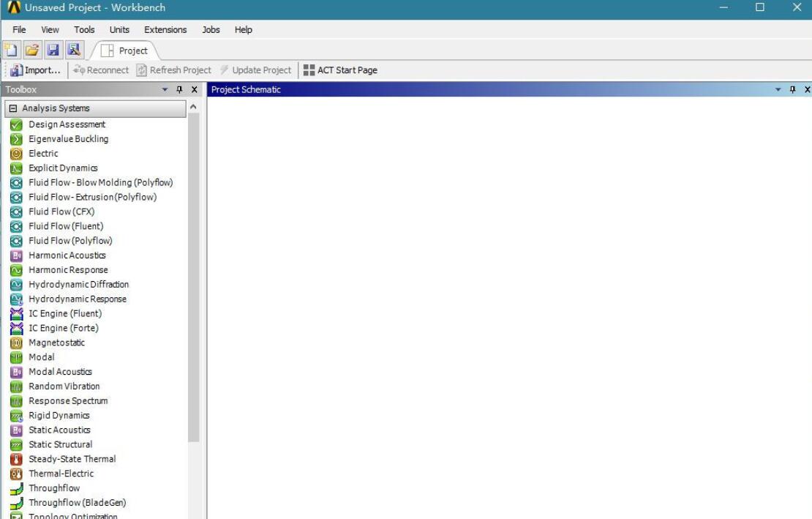Click the Random Vibration icon
This screenshot has height=519, width=812.
(x=17, y=387)
